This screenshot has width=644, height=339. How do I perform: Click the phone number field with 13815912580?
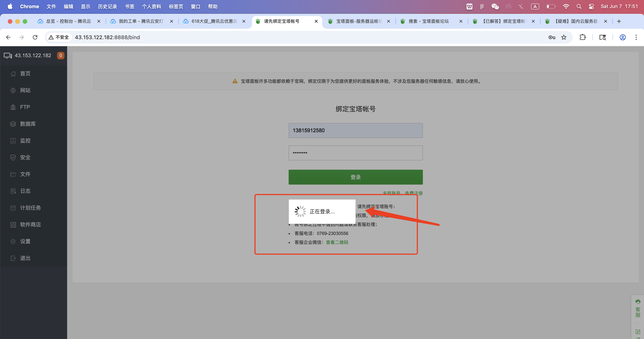coord(356,131)
